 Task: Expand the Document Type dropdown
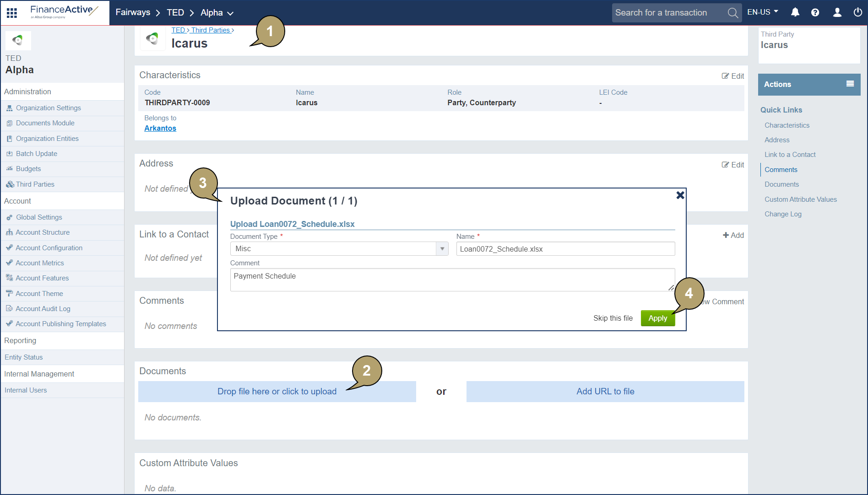tap(442, 249)
